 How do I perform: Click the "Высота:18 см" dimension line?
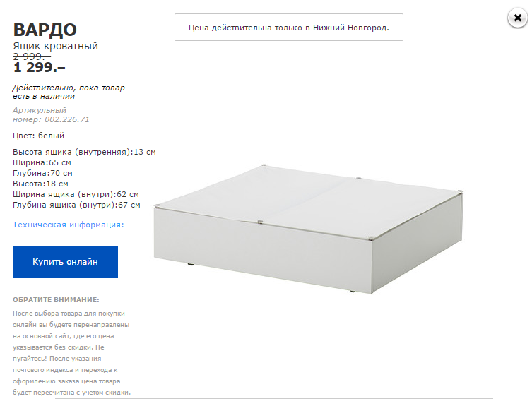point(40,184)
